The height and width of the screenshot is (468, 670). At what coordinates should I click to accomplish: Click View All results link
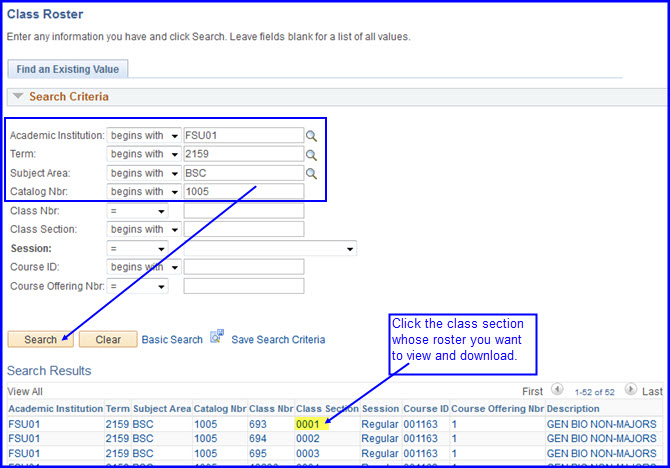25,391
